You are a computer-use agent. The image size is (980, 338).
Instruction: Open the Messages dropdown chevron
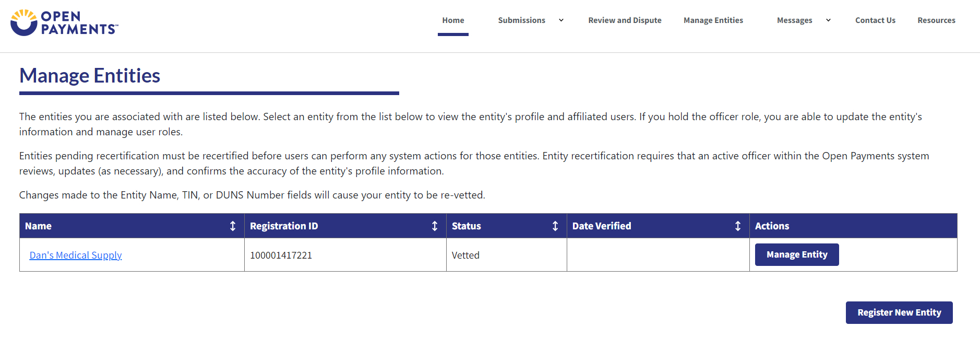[x=828, y=20]
